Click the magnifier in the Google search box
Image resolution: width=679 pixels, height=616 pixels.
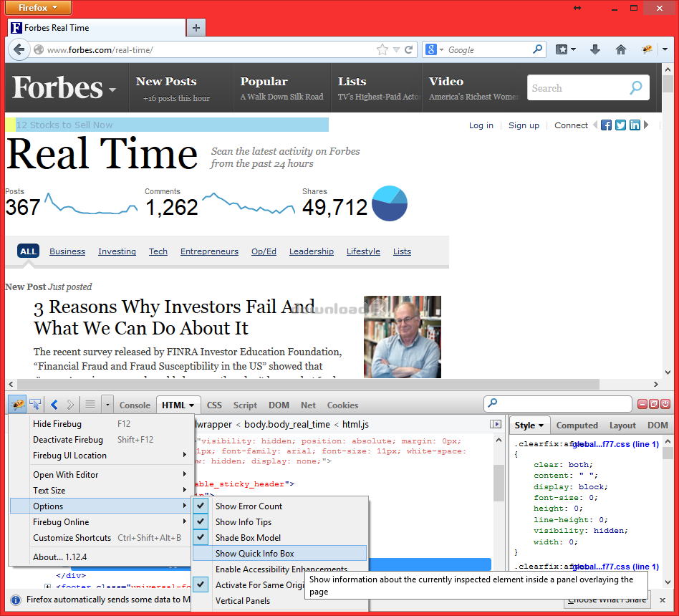click(x=537, y=49)
